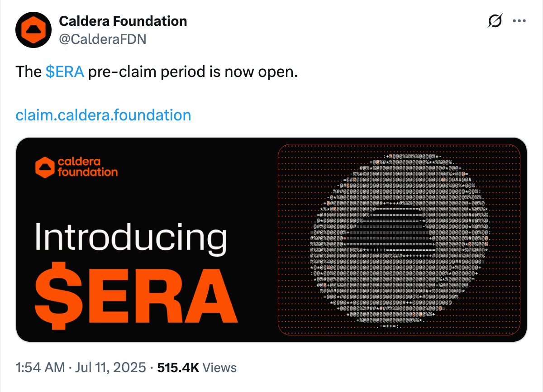Click the orange hexagon logo in the banner

click(45, 167)
